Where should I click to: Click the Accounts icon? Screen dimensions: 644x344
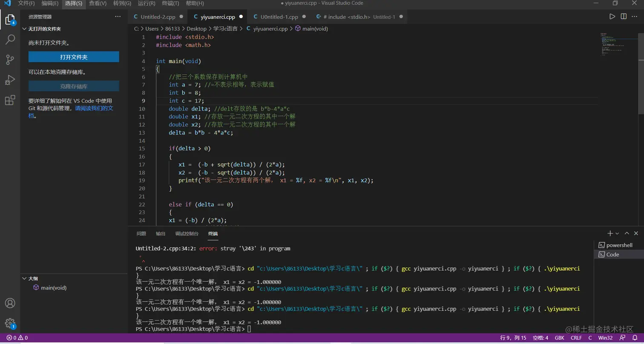click(10, 303)
